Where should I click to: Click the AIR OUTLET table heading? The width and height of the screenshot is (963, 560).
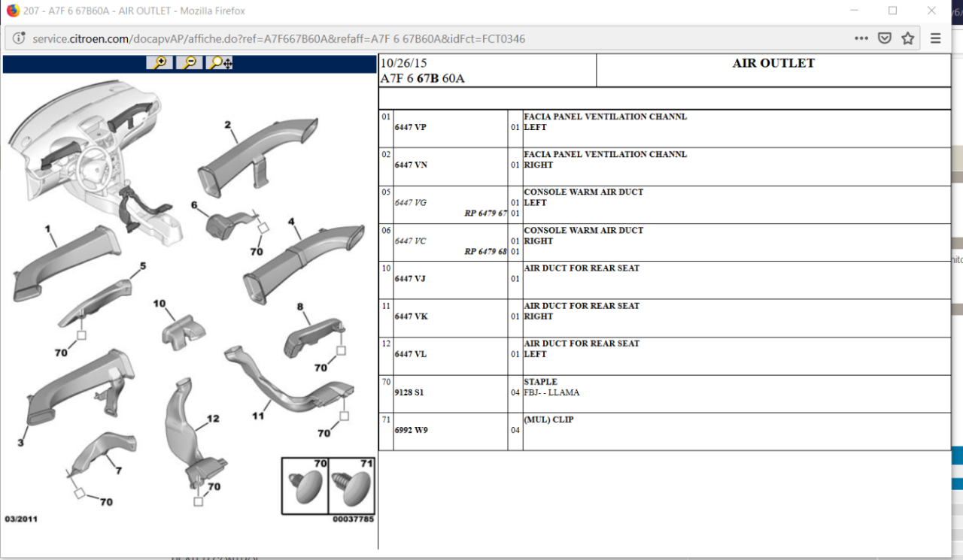[x=773, y=64]
